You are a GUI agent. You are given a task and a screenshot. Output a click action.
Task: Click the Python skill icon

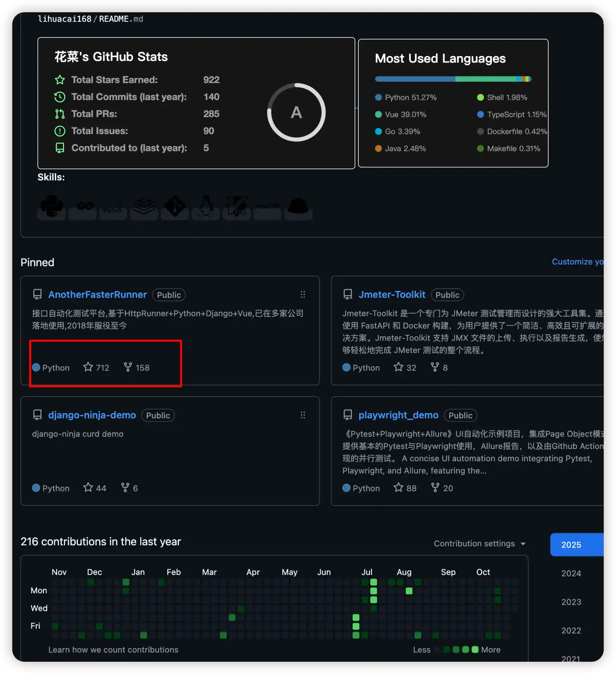[52, 207]
